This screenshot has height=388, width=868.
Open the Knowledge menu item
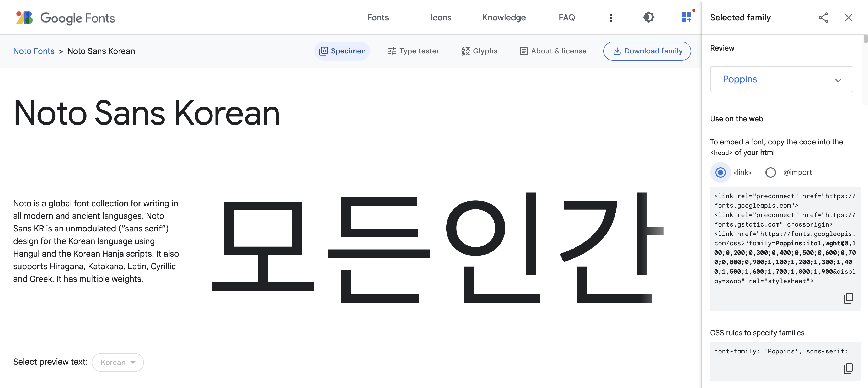503,18
